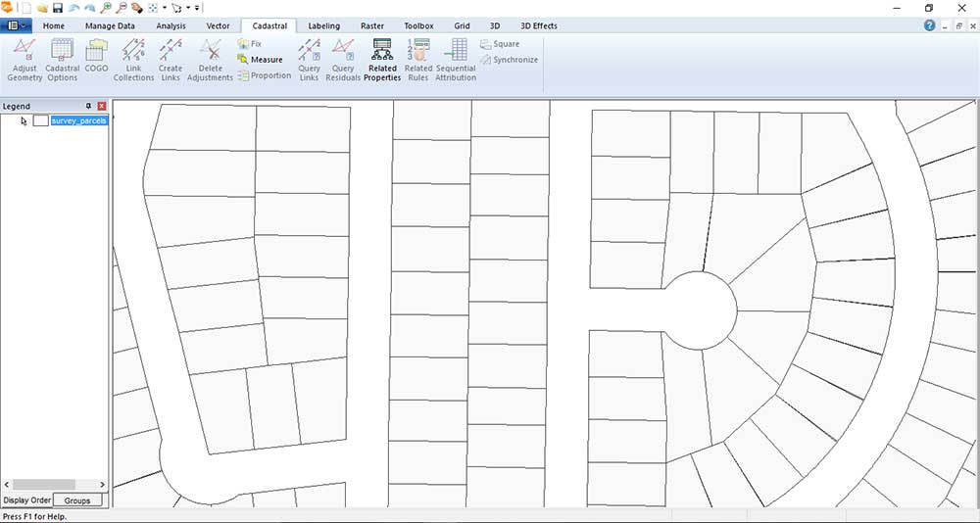
Task: Switch to the Labeling tab
Action: click(323, 25)
